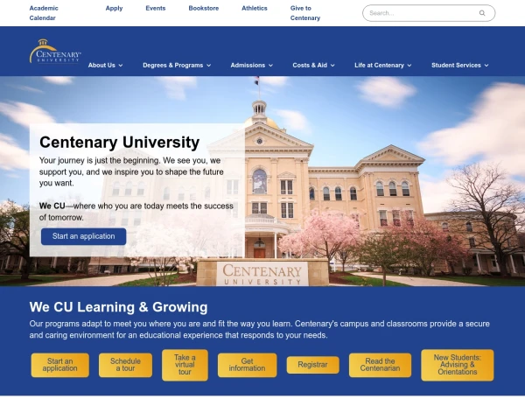Click the search magnifier icon
The width and height of the screenshot is (525, 420).
pos(482,13)
